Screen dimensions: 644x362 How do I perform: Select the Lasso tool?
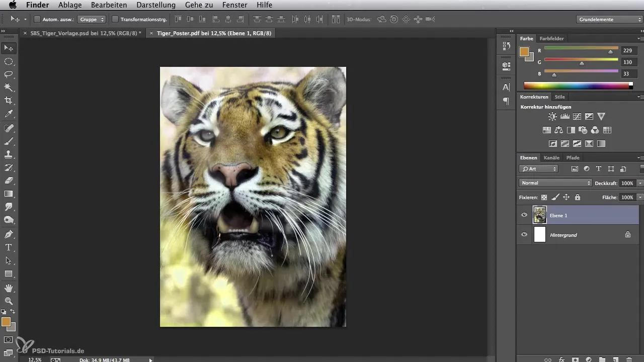click(x=9, y=74)
